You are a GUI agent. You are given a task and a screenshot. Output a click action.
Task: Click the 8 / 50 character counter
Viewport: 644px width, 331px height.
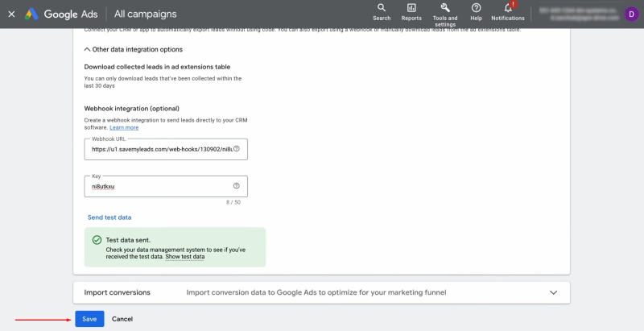pos(233,202)
